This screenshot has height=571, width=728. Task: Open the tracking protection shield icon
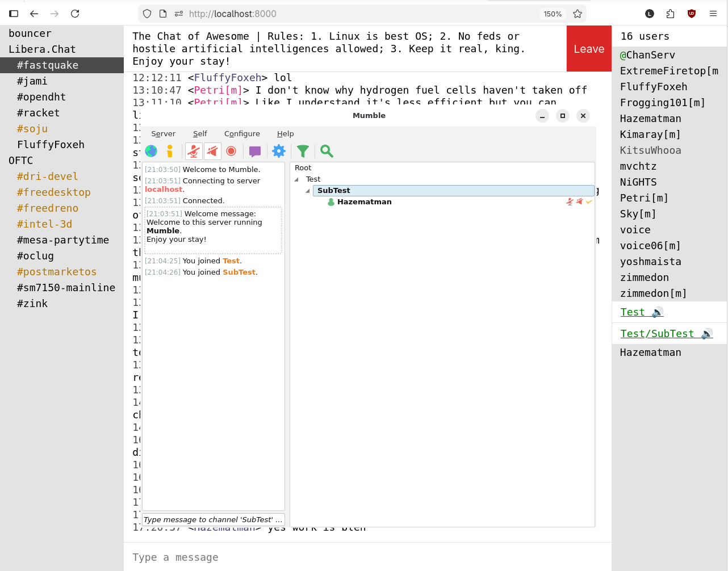click(x=147, y=14)
